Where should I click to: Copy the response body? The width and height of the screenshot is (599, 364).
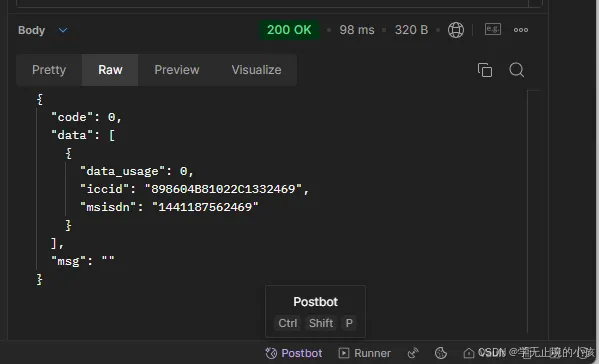click(x=485, y=70)
